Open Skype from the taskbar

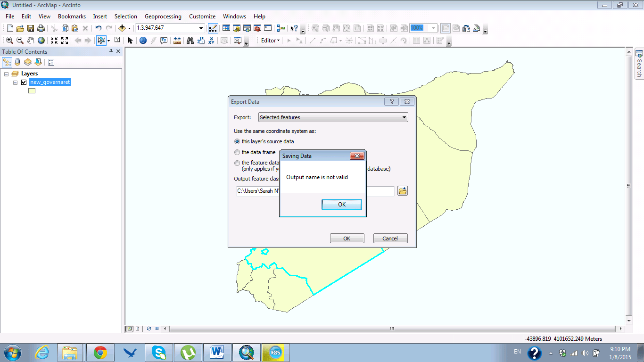pyautogui.click(x=159, y=353)
